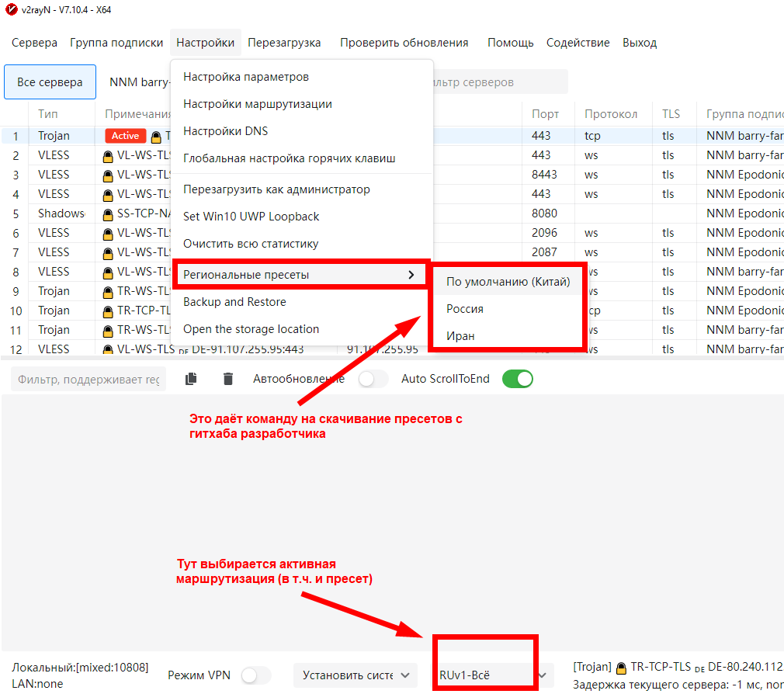The width and height of the screenshot is (784, 694).
Task: Click Проверить обновления menu
Action: coord(404,43)
